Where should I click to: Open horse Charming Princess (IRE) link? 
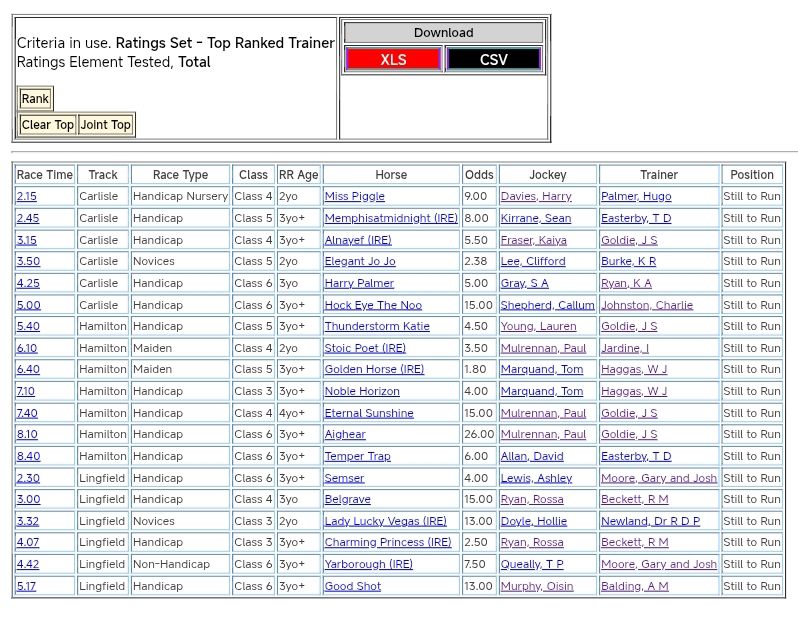pos(387,543)
